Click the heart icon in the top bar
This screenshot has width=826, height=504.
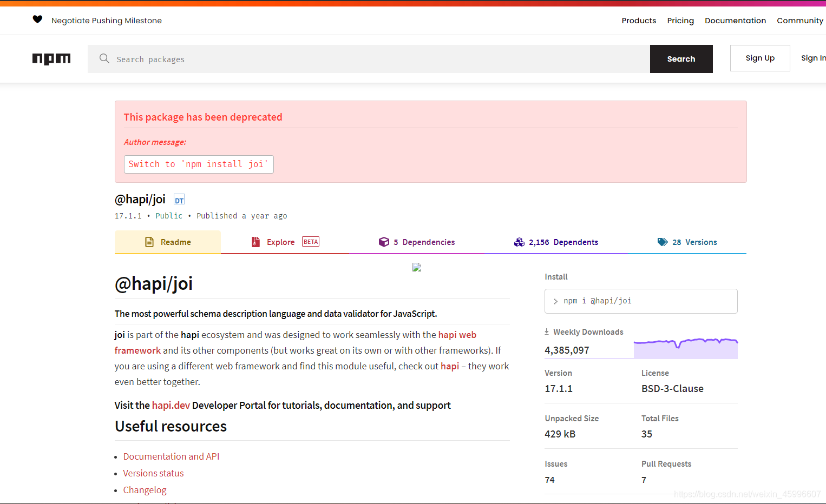coord(37,19)
